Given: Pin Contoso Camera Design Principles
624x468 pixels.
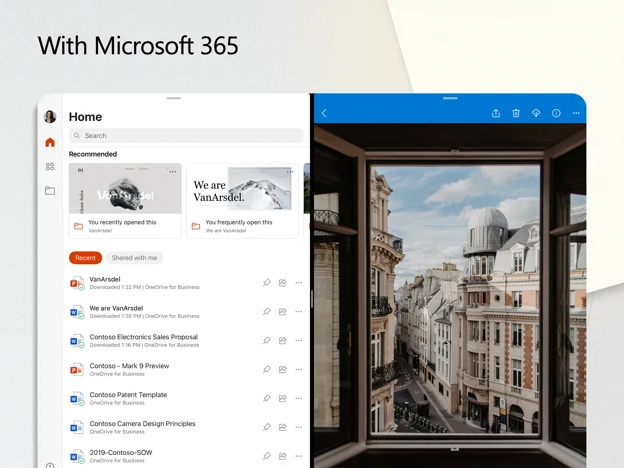Looking at the screenshot, I should 267,427.
